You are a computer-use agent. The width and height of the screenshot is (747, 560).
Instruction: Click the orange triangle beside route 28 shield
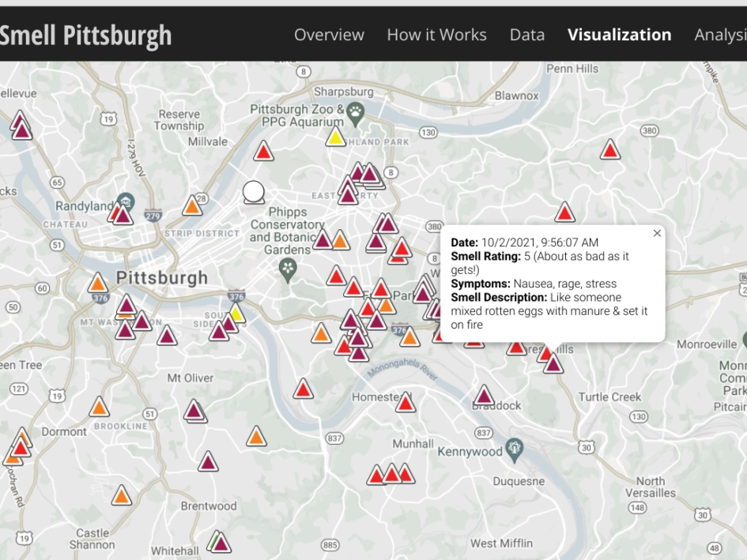click(192, 205)
